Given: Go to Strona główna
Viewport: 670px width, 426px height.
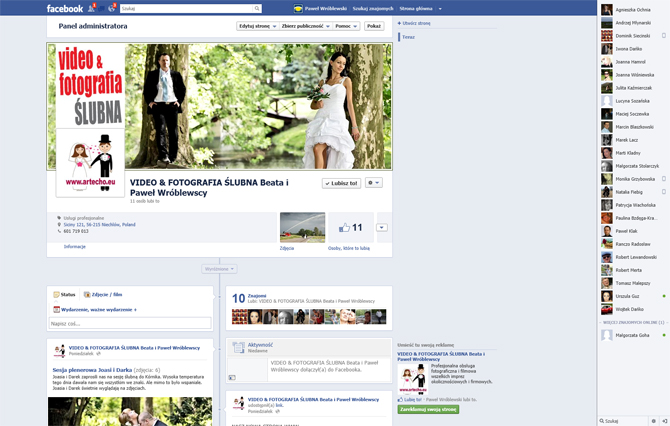Looking at the screenshot, I should click(x=416, y=9).
